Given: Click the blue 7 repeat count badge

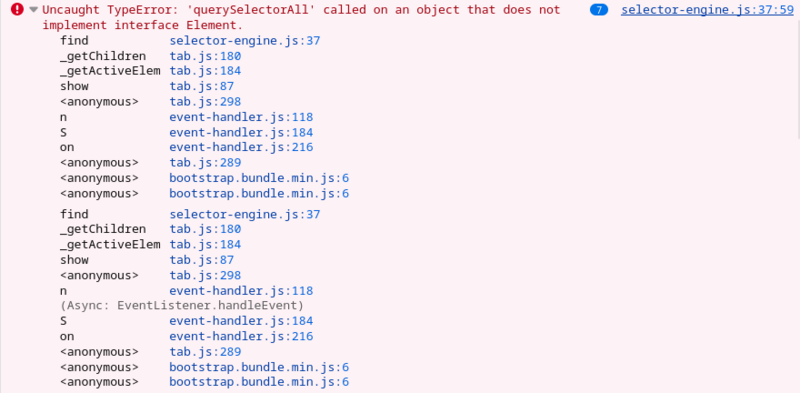Looking at the screenshot, I should coord(599,9).
